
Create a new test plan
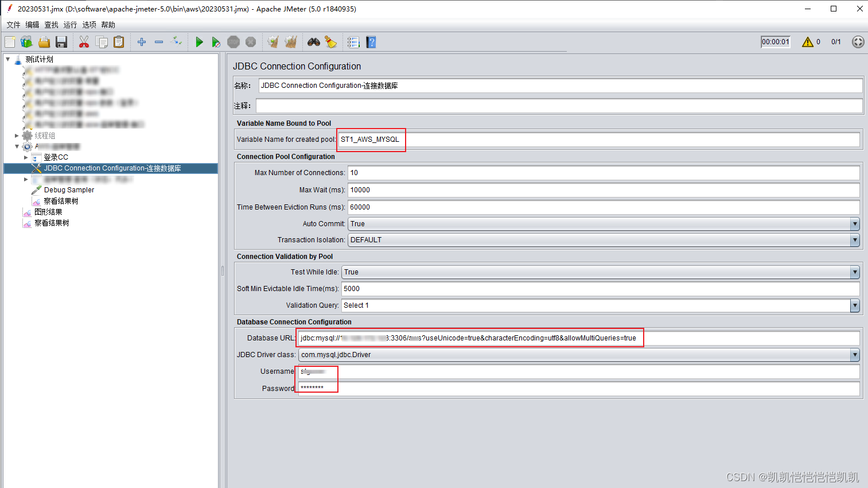click(10, 42)
